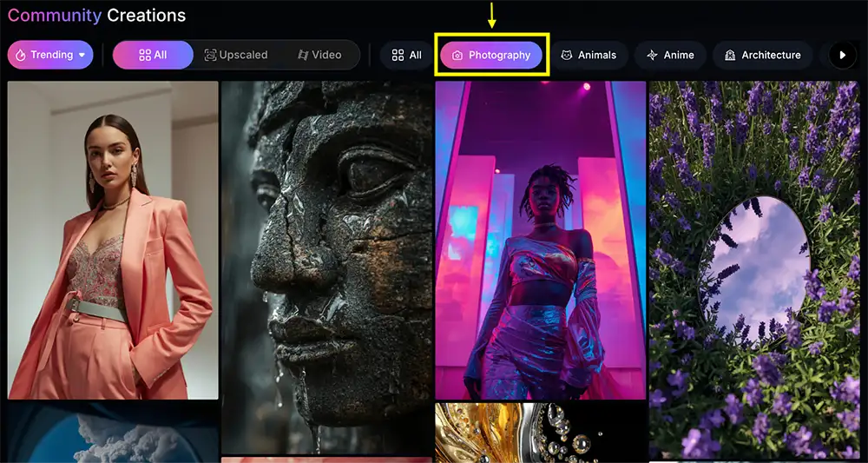868x463 pixels.
Task: Click the Community Creations heading
Action: [x=96, y=15]
